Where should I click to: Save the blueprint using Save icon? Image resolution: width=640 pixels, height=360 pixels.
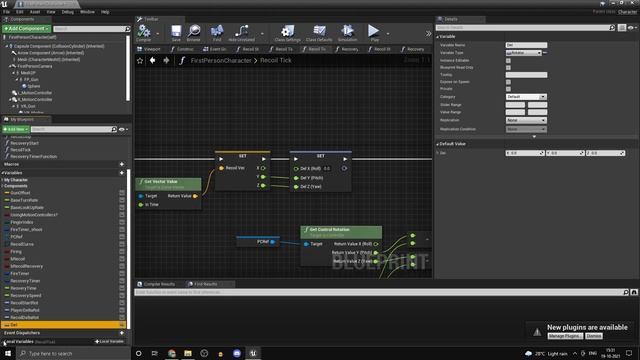[176, 31]
